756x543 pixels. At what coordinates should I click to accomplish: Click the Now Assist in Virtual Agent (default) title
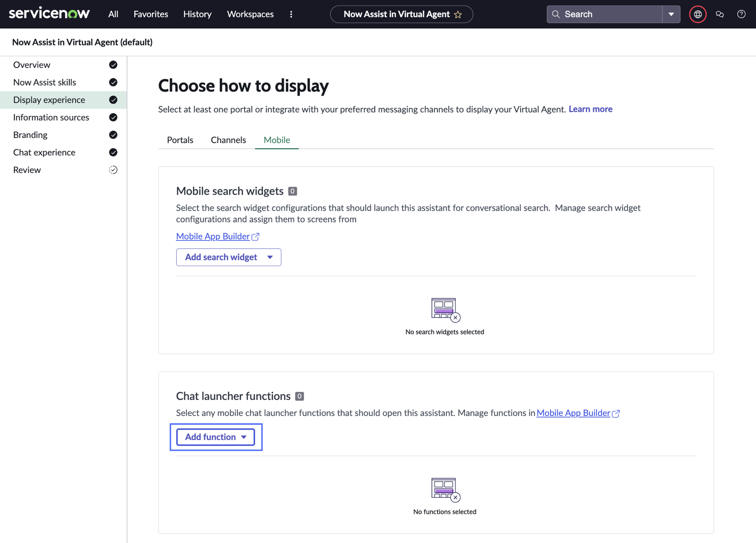(82, 42)
